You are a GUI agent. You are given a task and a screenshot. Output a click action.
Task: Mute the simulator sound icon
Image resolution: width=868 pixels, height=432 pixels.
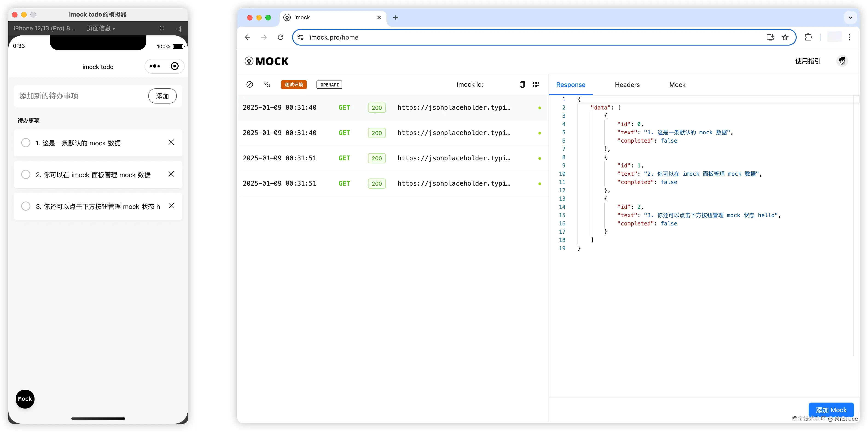[179, 29]
